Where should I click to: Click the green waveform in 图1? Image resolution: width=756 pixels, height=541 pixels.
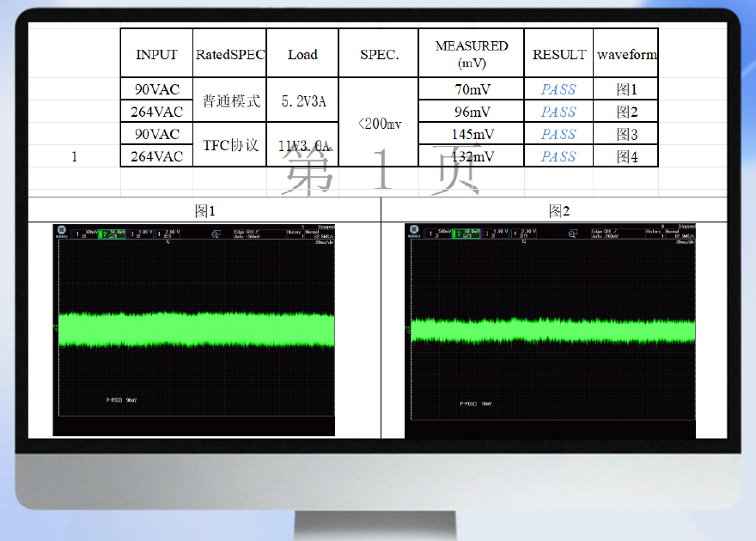click(x=196, y=327)
